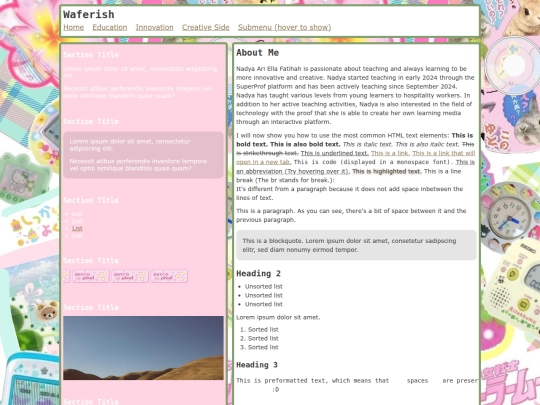Screen dimensions: 540x405
Task: Click Section Title above the bullet List
Action: [x=91, y=200]
